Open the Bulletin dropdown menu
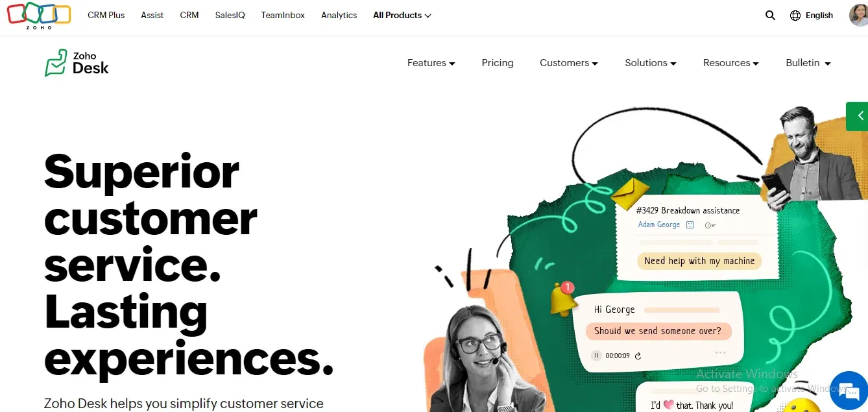This screenshot has height=412, width=868. pyautogui.click(x=808, y=63)
